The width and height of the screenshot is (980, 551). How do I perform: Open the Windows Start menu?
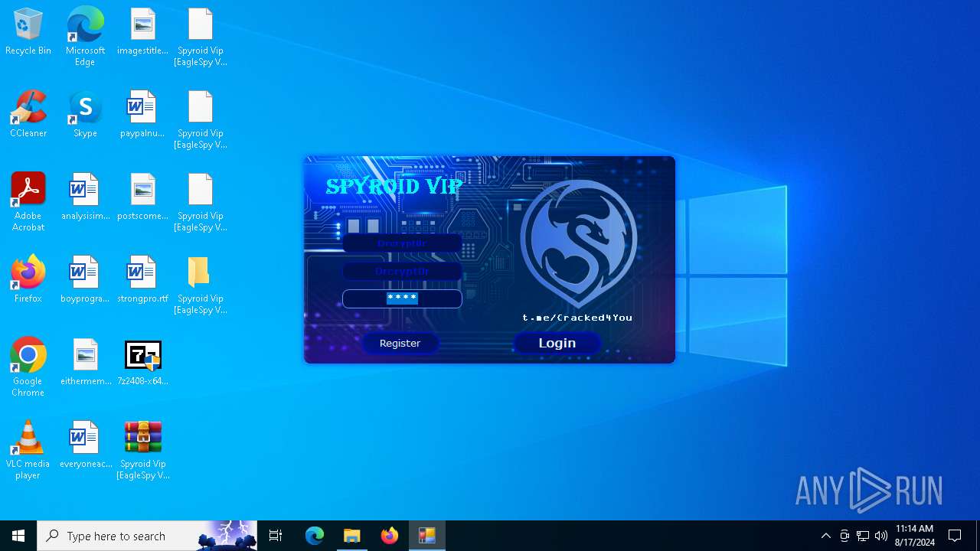[18, 536]
